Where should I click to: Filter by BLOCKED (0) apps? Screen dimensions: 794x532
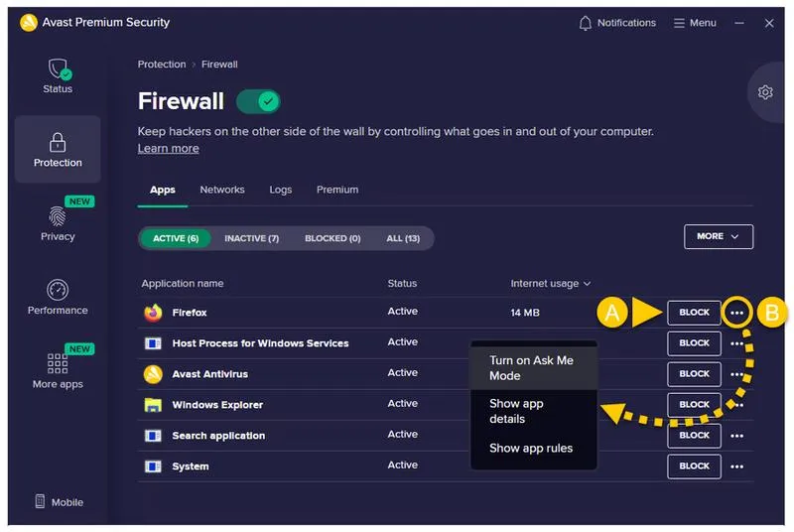pos(332,238)
